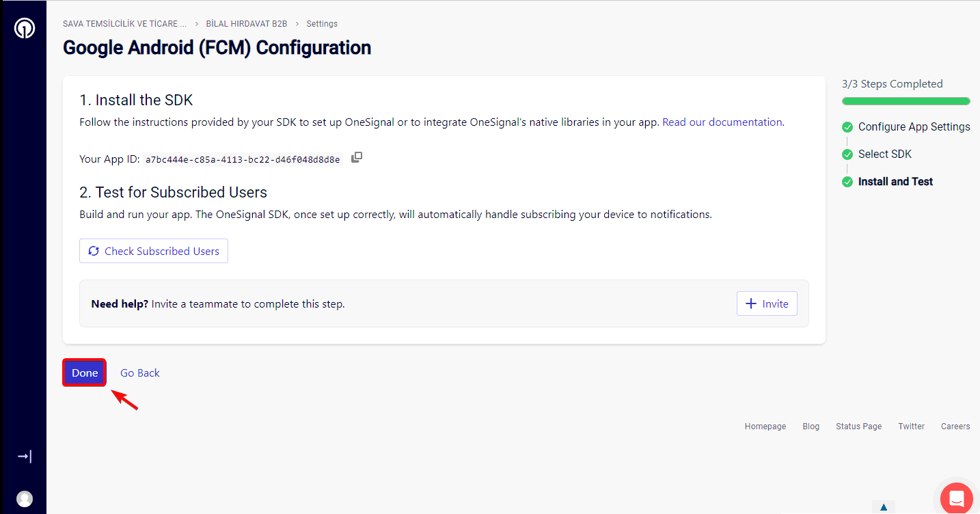Select the App ID code text
Screen dimensions: 980x514
tap(243, 160)
